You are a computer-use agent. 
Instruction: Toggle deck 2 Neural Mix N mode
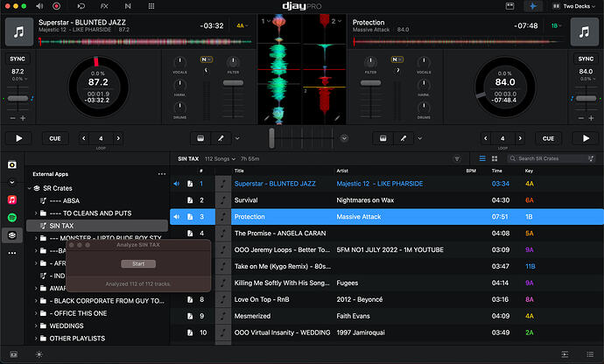tap(397, 59)
